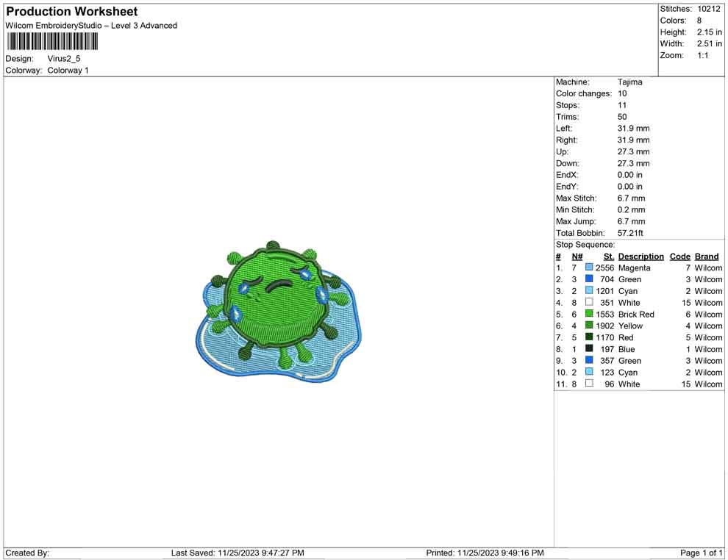Viewport: 728px width, 560px height.
Task: Click the 'Created By:' footer label
Action: tap(27, 553)
